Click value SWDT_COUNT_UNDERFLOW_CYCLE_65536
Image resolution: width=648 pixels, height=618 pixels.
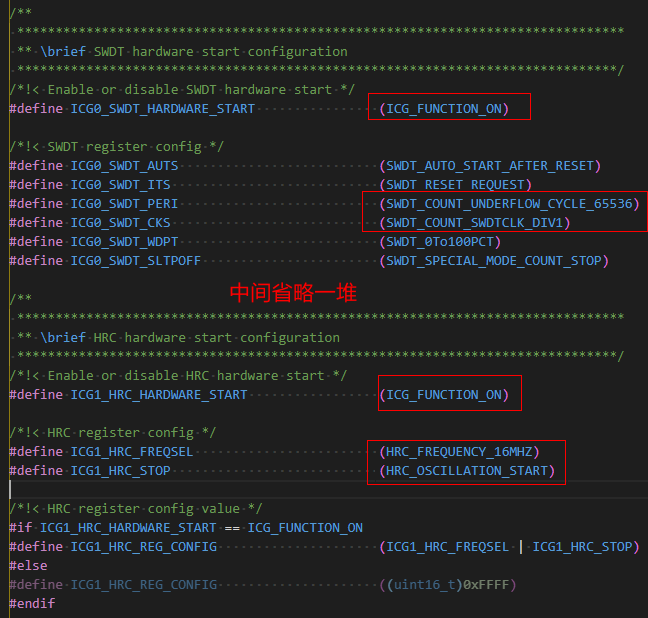click(x=510, y=204)
